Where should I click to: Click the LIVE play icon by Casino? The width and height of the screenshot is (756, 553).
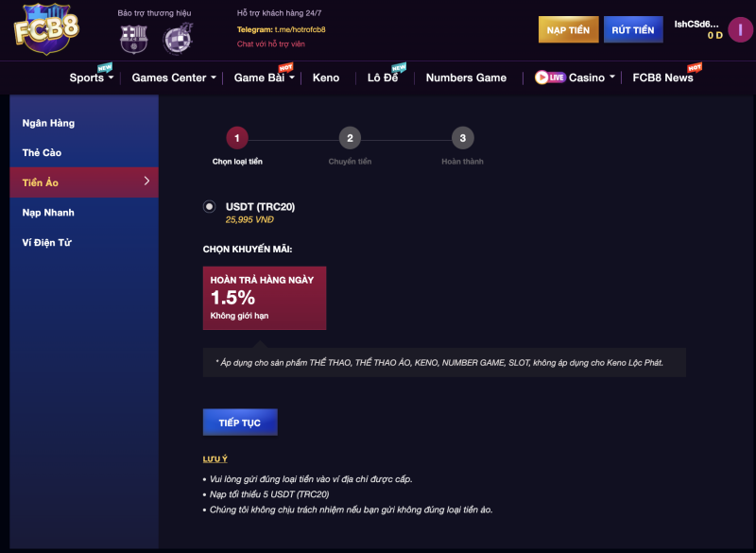point(550,78)
